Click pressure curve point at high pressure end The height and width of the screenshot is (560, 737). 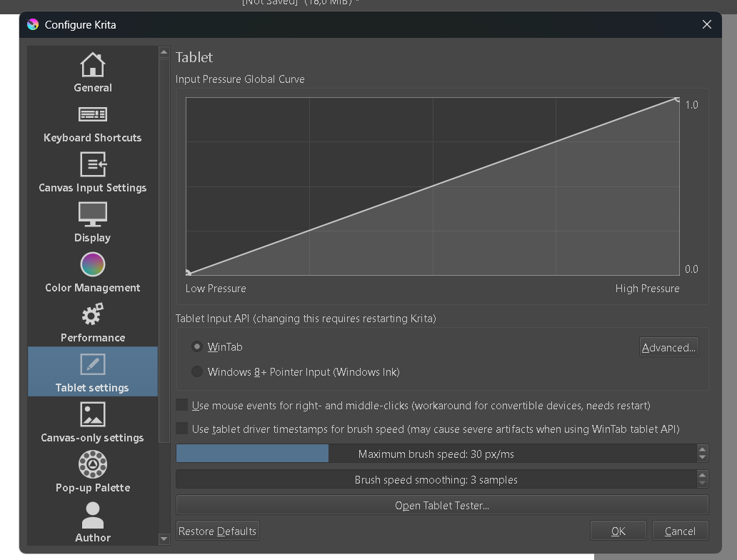677,99
